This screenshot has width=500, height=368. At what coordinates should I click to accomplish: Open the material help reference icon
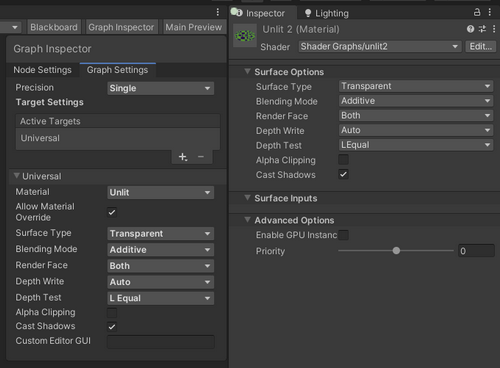point(470,29)
